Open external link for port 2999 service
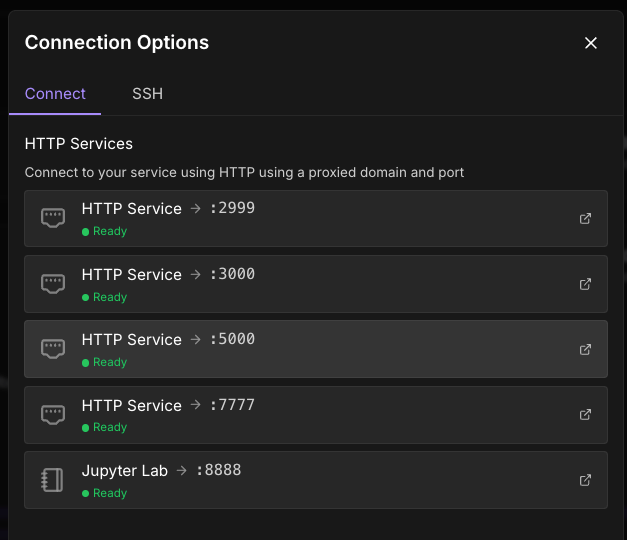The width and height of the screenshot is (627, 540). click(585, 218)
